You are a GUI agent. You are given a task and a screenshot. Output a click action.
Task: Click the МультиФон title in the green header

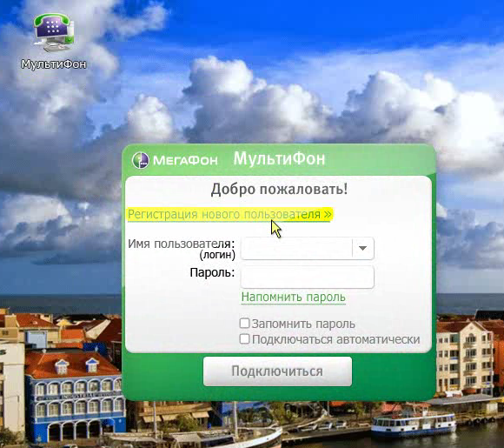pos(279,158)
